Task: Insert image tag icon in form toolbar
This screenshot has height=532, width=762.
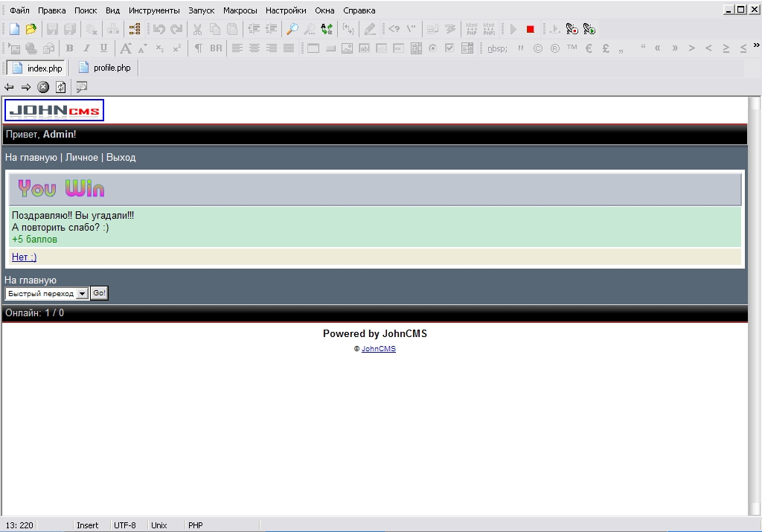Action: (347, 48)
